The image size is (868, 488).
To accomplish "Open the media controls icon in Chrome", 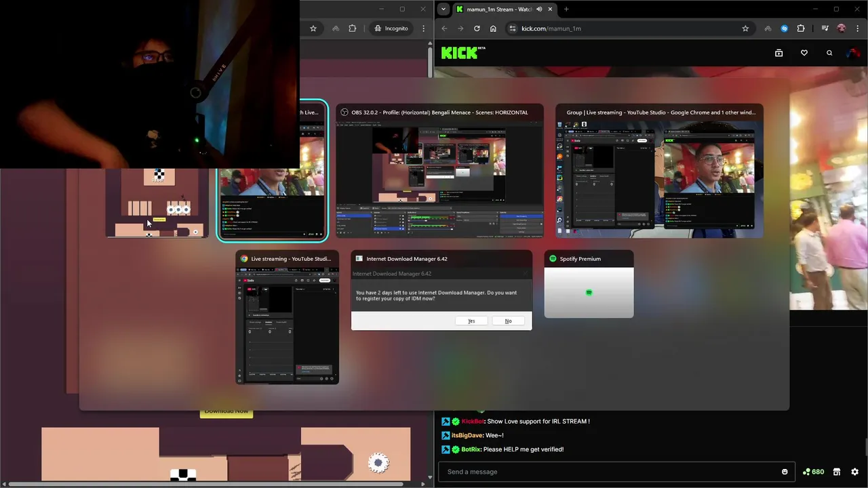I will [x=825, y=28].
